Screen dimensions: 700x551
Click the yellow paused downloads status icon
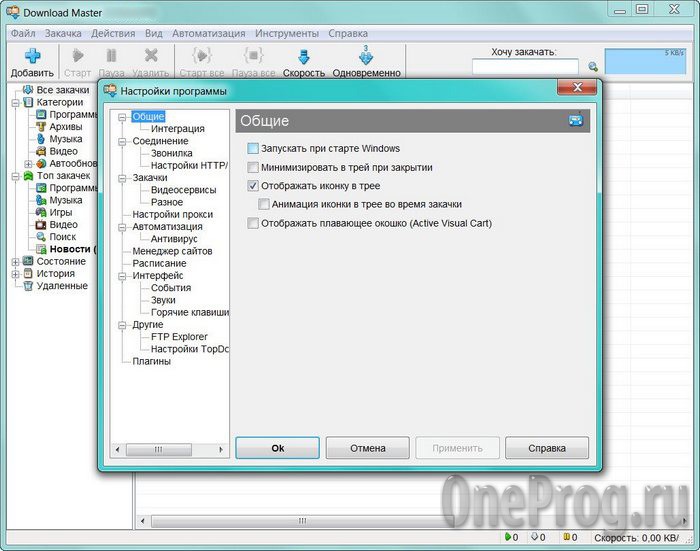[x=567, y=537]
